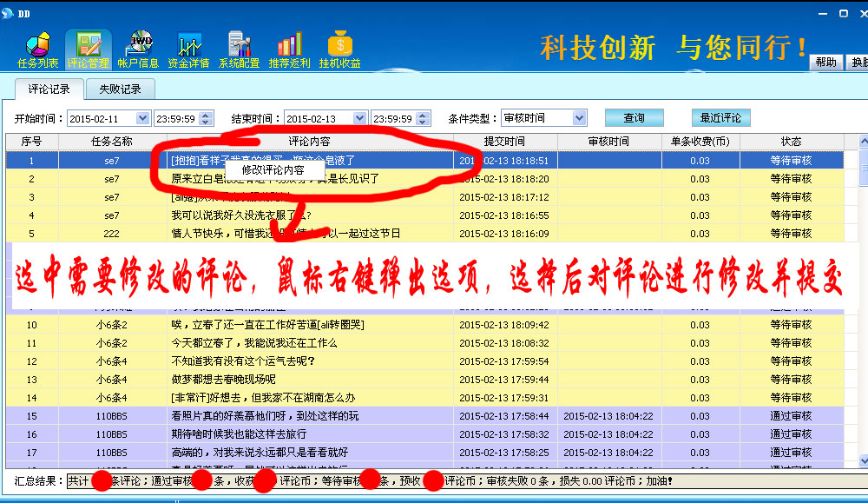The width and height of the screenshot is (868, 503).
Task: Open the 挂机收益 idle earnings icon
Action: 340,51
